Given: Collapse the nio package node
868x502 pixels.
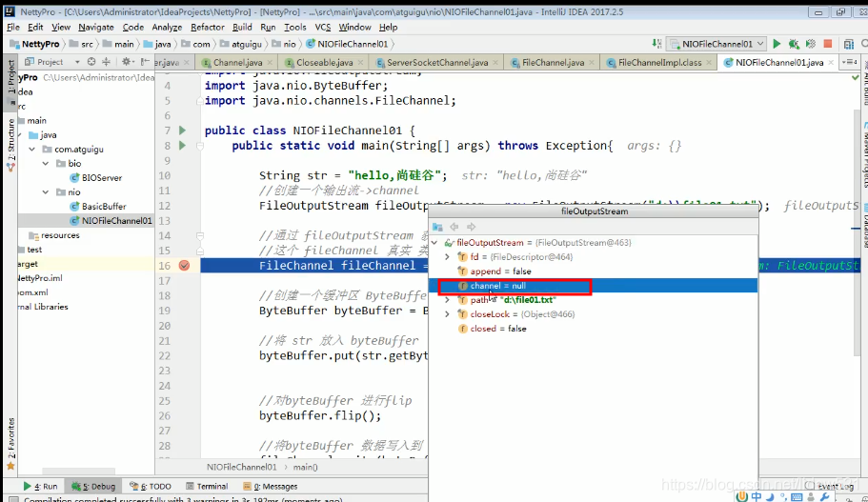Looking at the screenshot, I should pyautogui.click(x=46, y=192).
